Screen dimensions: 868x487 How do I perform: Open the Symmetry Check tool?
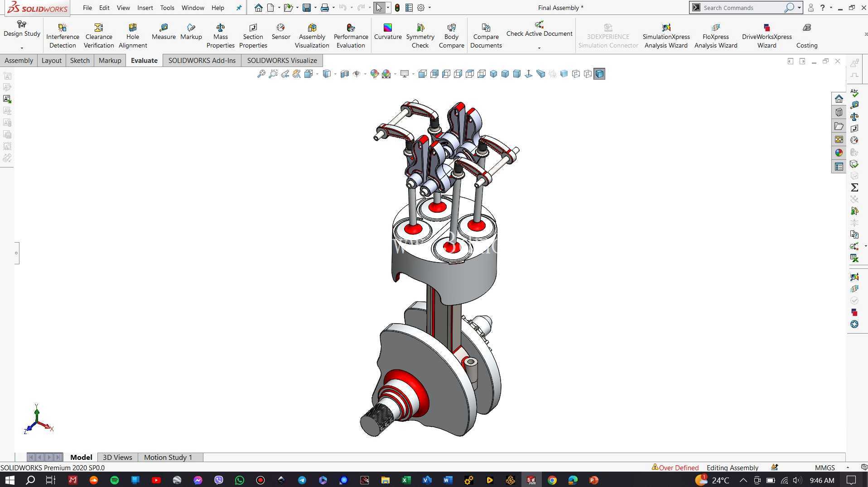point(420,36)
